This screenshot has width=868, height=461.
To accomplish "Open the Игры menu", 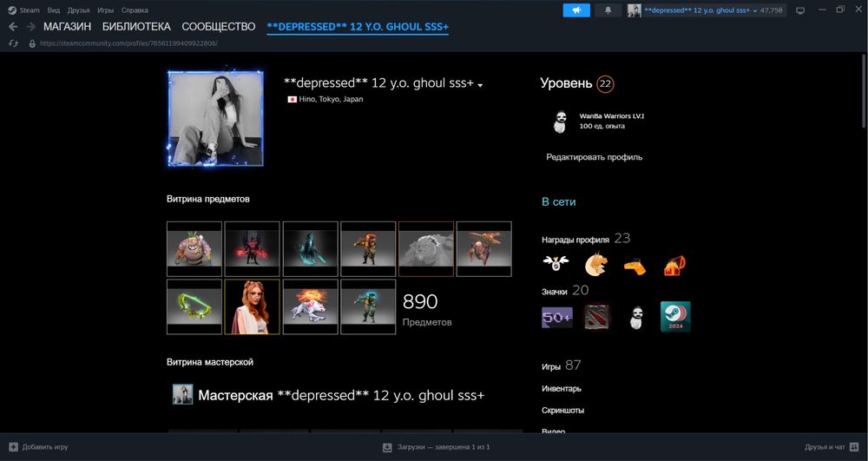I will (105, 10).
